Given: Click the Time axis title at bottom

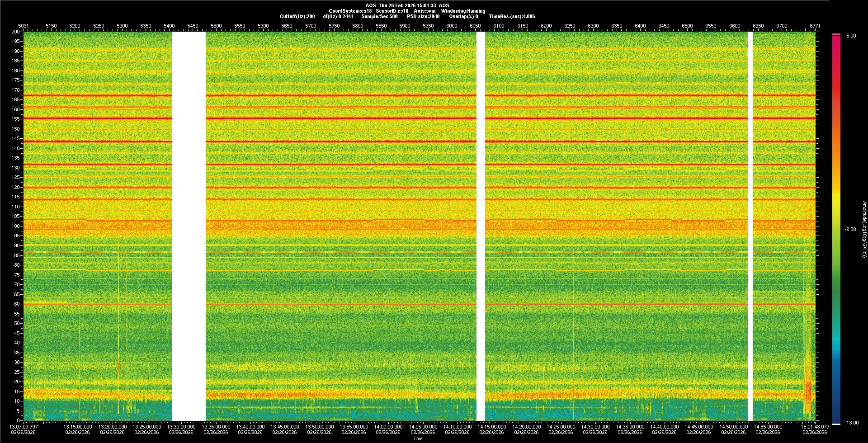Looking at the screenshot, I should coord(418,438).
